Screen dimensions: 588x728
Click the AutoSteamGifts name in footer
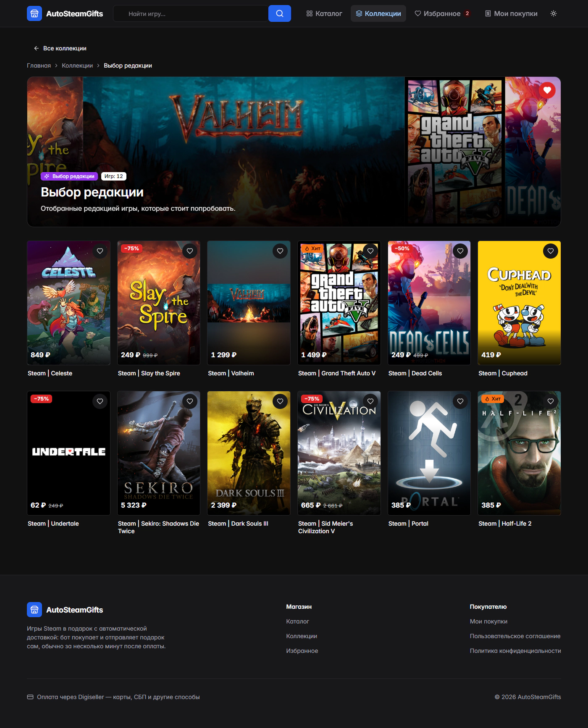pyautogui.click(x=74, y=610)
